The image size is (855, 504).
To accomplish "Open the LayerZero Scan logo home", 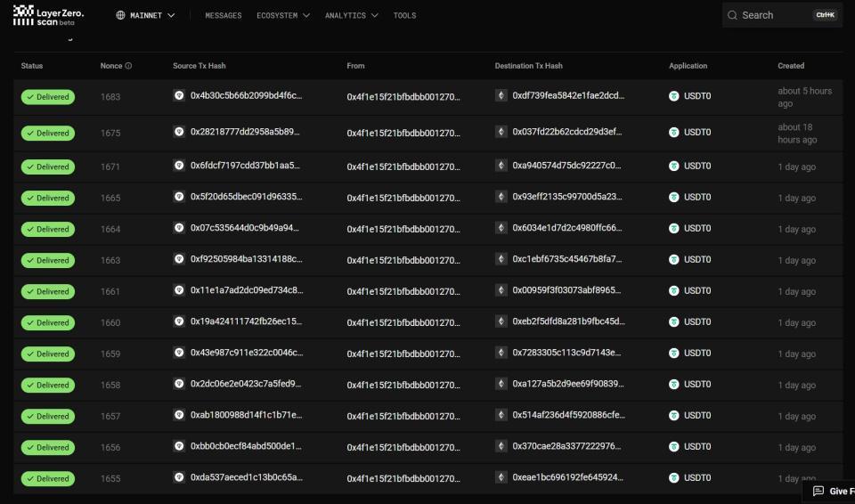I will tap(48, 15).
